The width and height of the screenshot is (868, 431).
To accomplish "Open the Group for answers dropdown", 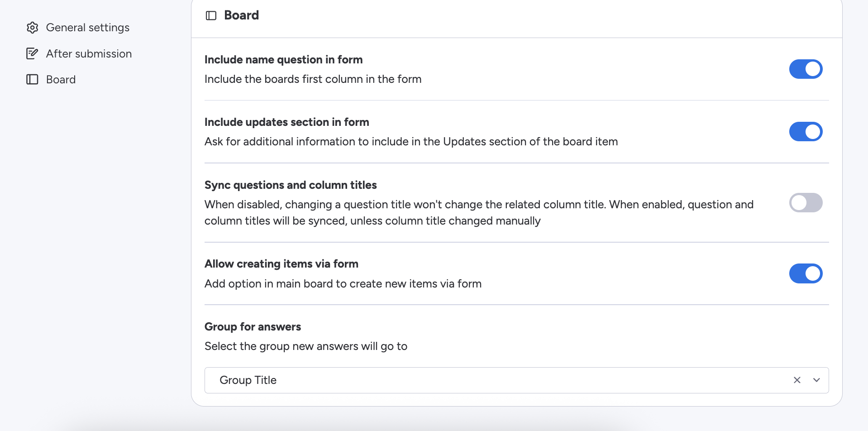I will point(516,380).
